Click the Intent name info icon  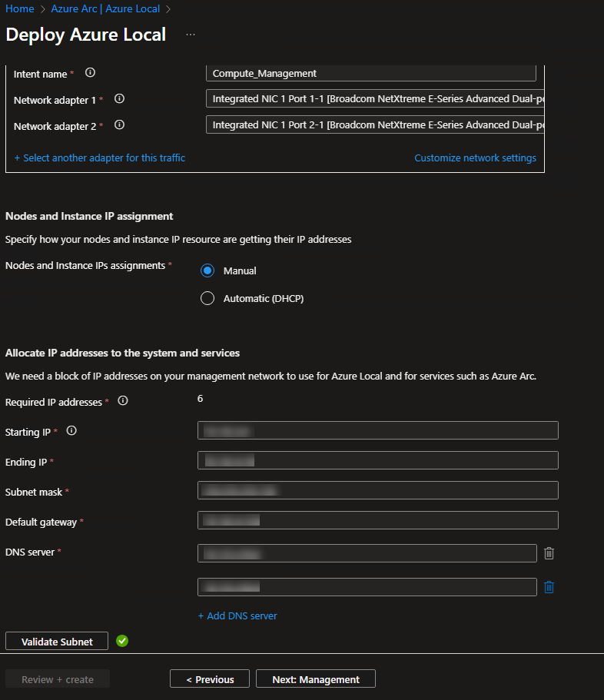(90, 73)
